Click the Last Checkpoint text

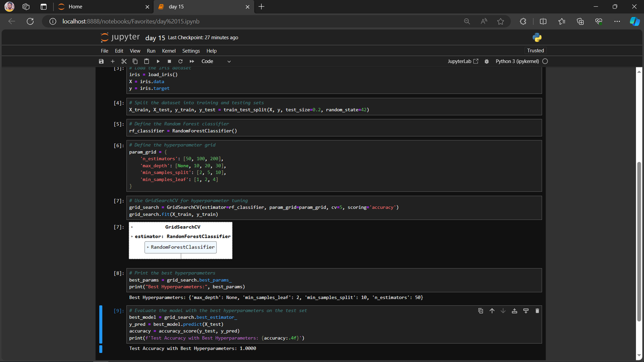pos(203,38)
